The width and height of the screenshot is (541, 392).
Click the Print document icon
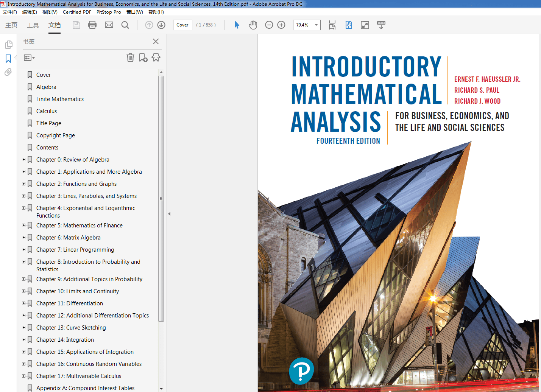pos(92,25)
